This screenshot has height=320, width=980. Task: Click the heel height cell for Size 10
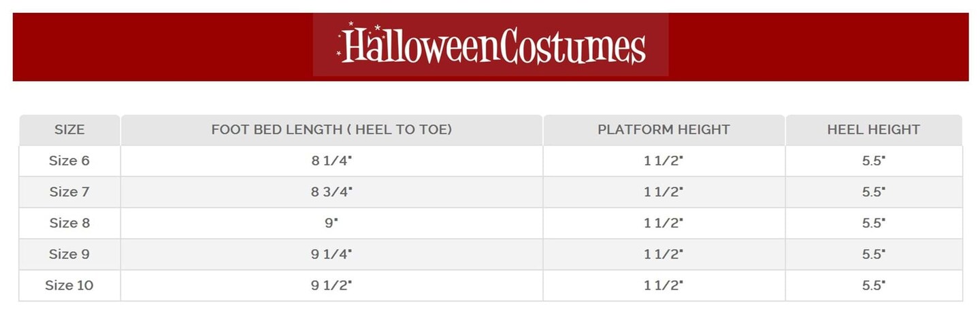[873, 285]
